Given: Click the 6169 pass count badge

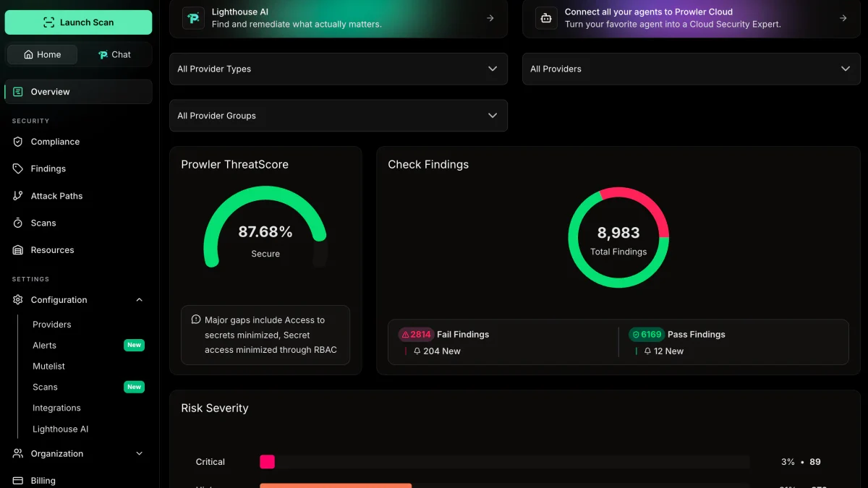Looking at the screenshot, I should pos(646,334).
